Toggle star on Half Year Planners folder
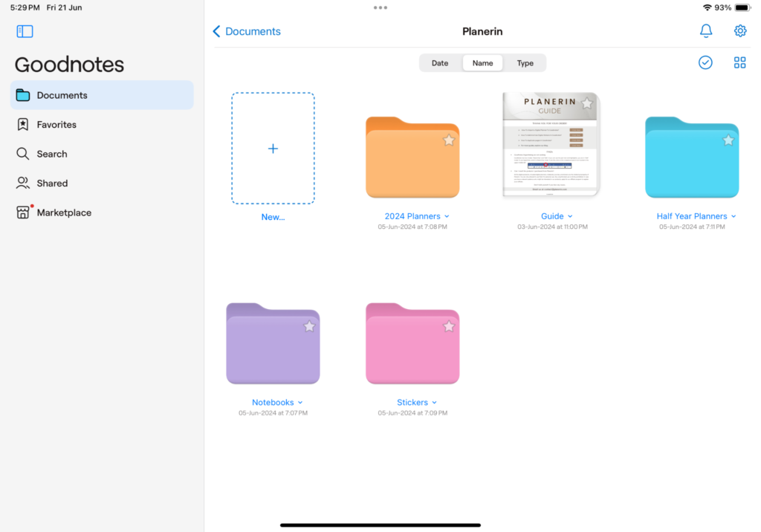The width and height of the screenshot is (761, 532). [x=728, y=140]
